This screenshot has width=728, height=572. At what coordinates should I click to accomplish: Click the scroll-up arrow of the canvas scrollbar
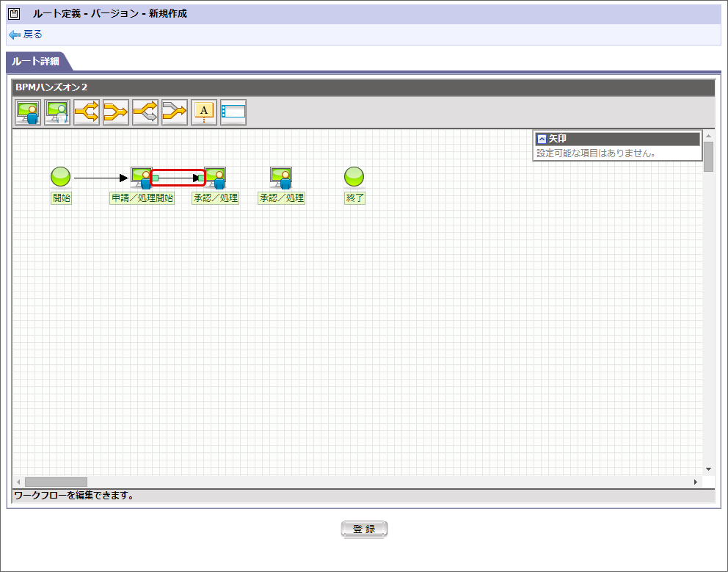pyautogui.click(x=708, y=136)
